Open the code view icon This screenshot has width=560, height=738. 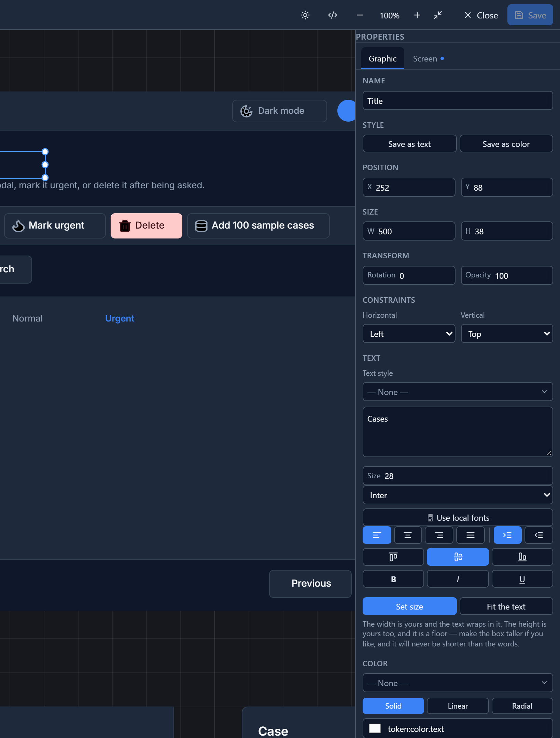333,15
